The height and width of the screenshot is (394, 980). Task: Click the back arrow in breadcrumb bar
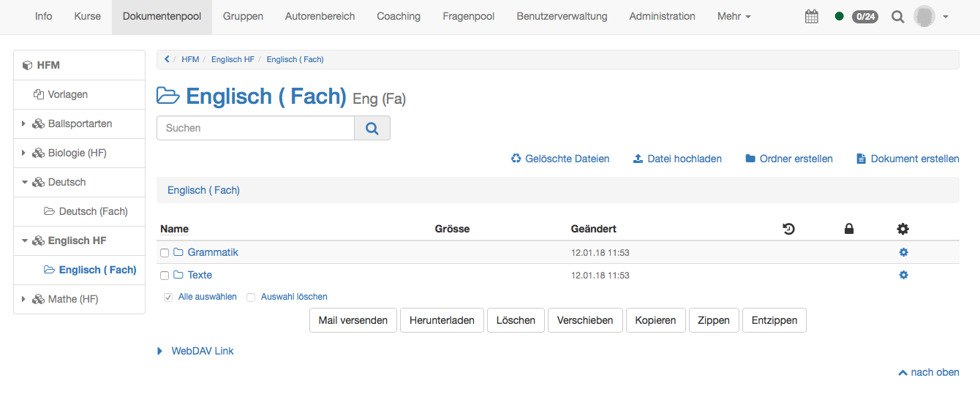tap(167, 59)
